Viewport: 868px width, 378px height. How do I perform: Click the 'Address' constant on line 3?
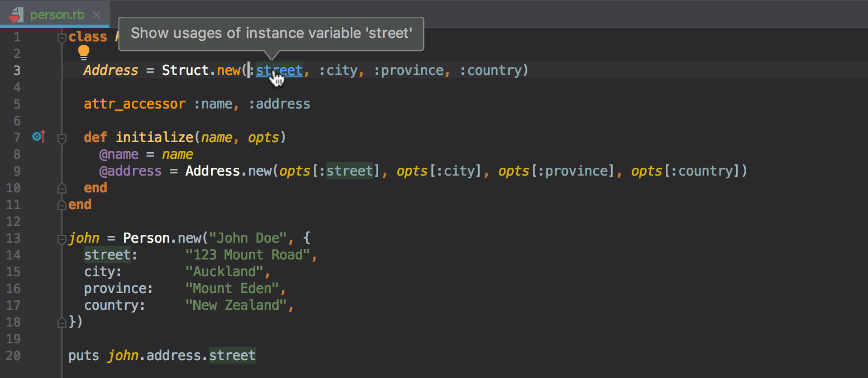[x=111, y=70]
